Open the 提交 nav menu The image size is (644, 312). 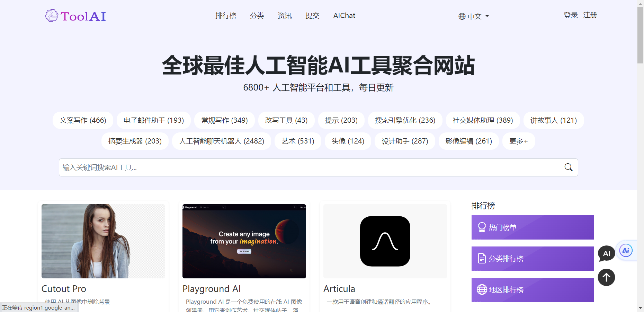click(312, 16)
